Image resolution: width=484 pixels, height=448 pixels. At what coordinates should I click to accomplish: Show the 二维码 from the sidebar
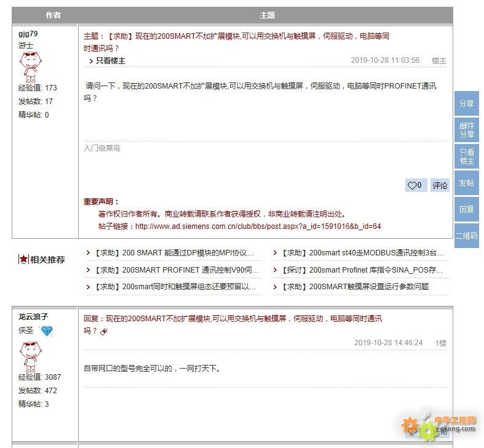(x=466, y=236)
